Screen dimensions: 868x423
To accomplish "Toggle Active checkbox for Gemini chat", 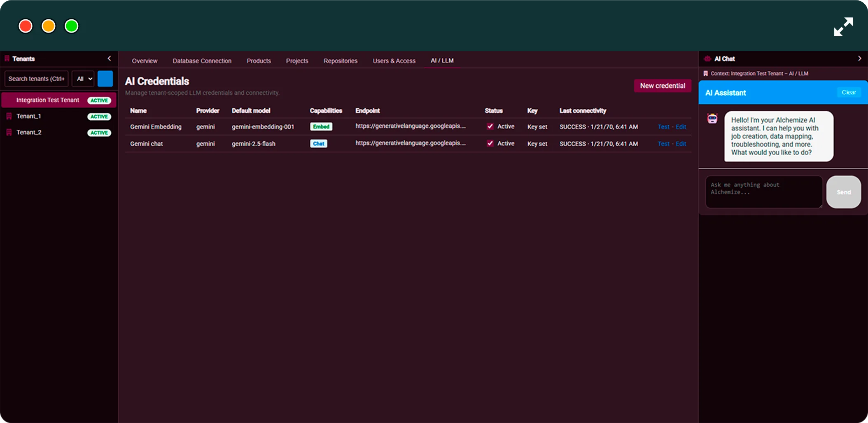I will point(490,143).
